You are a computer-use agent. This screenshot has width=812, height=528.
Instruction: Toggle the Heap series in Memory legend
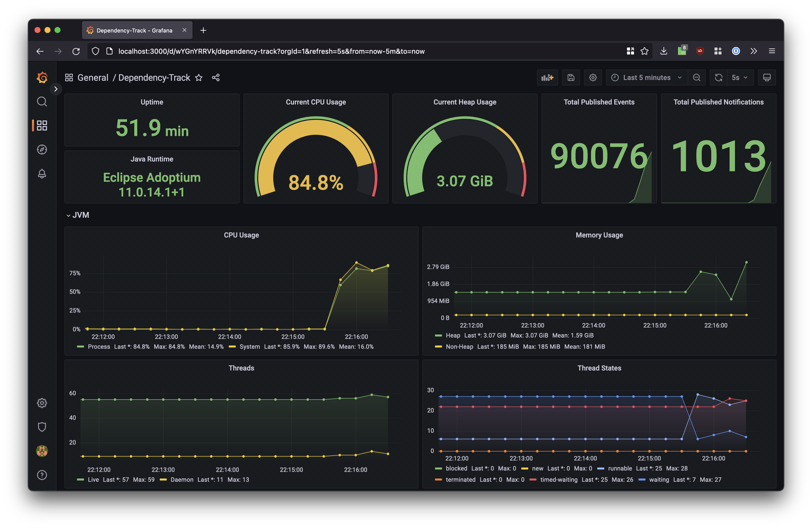[453, 335]
